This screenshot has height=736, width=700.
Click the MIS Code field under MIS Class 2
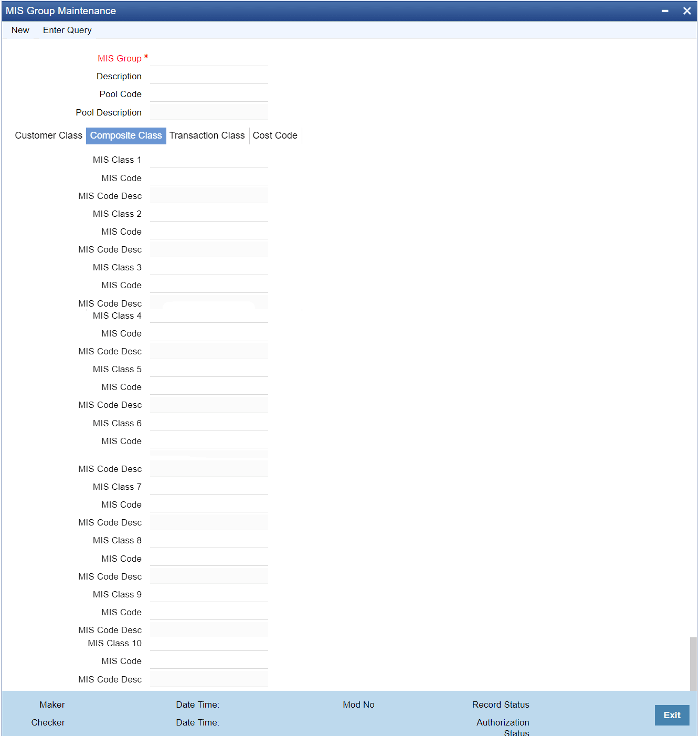pos(209,232)
